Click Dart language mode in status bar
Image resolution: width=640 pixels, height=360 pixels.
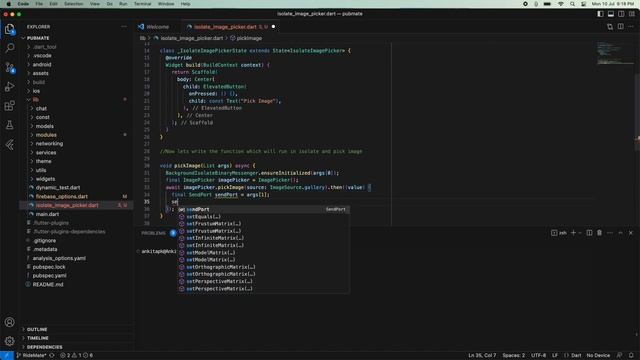click(x=576, y=356)
